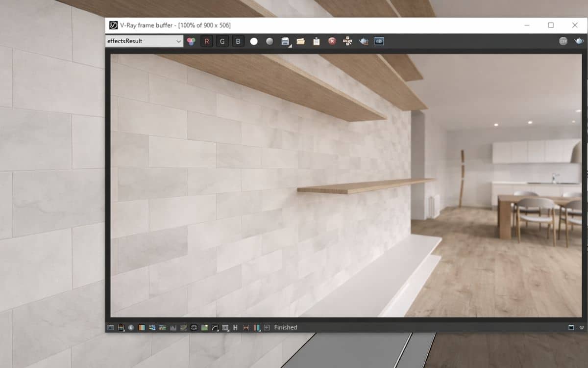
Task: Switch to alpha channel white circle
Action: 254,41
